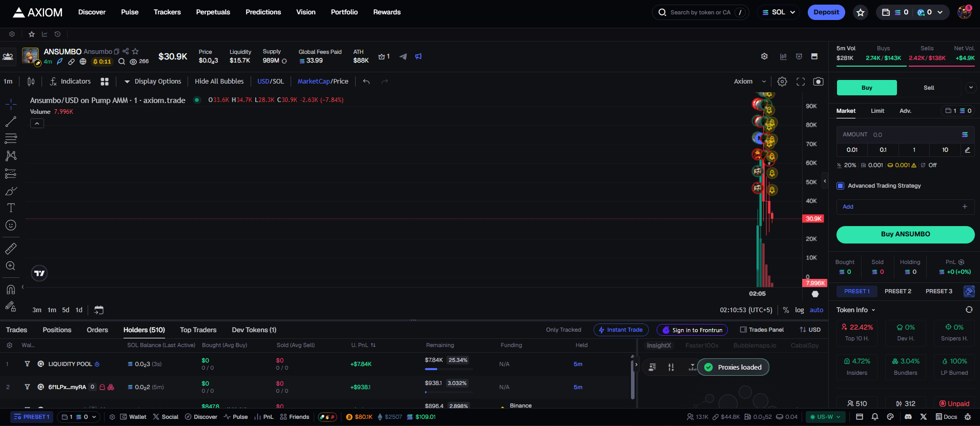Click Sign in to Frontrun

692,330
